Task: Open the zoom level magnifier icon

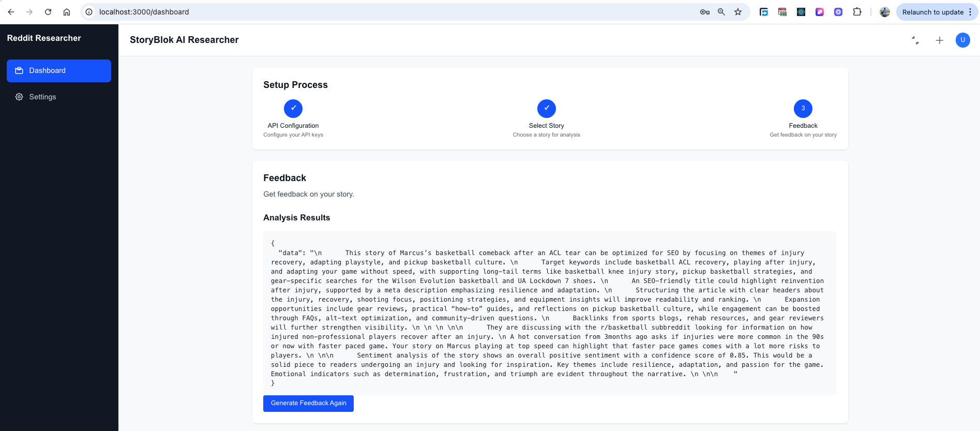Action: click(x=721, y=12)
